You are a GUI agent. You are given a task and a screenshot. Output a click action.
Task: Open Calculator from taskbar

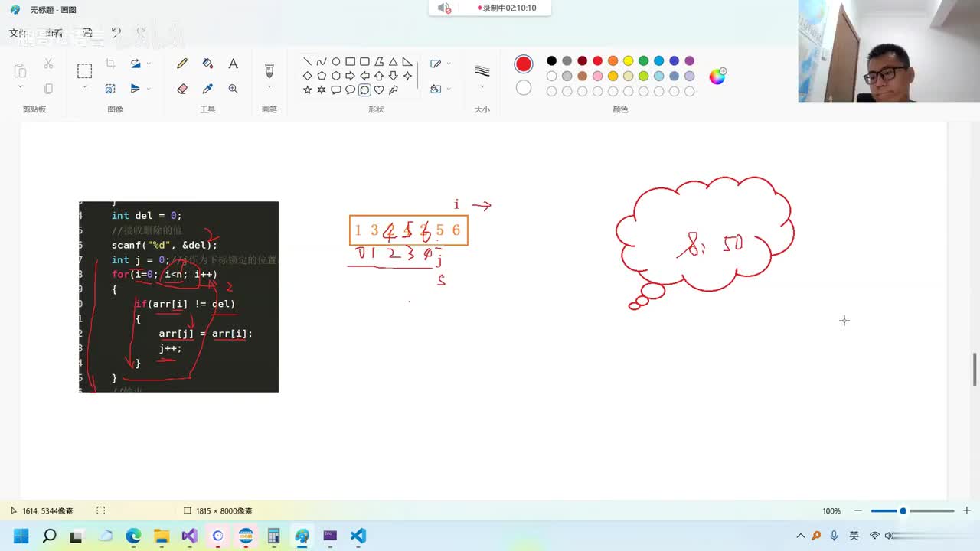coord(273,536)
